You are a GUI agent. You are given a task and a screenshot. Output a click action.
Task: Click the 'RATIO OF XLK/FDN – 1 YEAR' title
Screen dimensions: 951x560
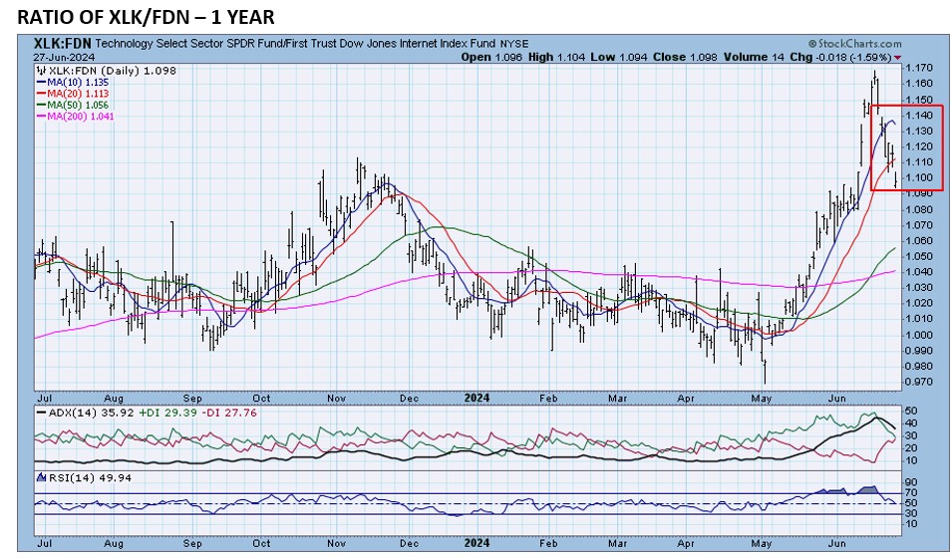pyautogui.click(x=146, y=17)
